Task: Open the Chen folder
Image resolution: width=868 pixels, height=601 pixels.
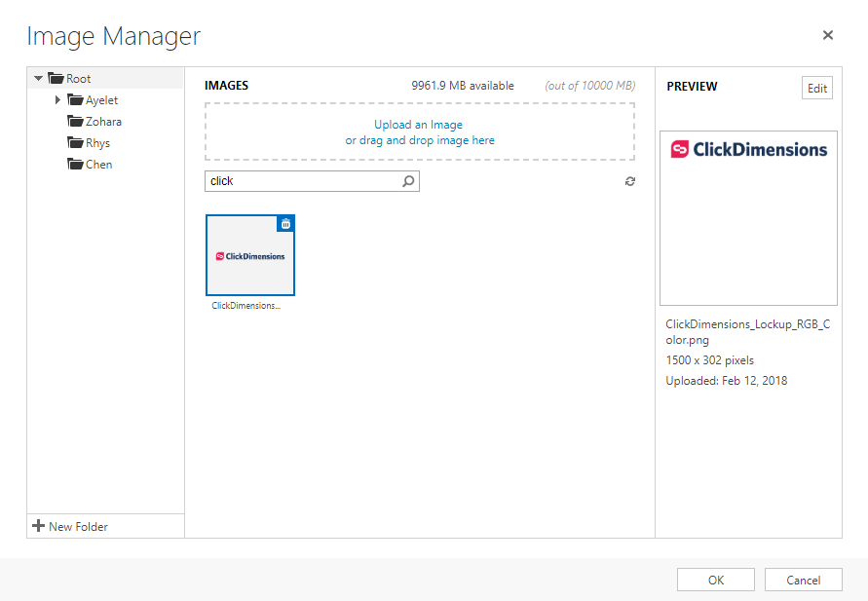Action: pos(99,165)
